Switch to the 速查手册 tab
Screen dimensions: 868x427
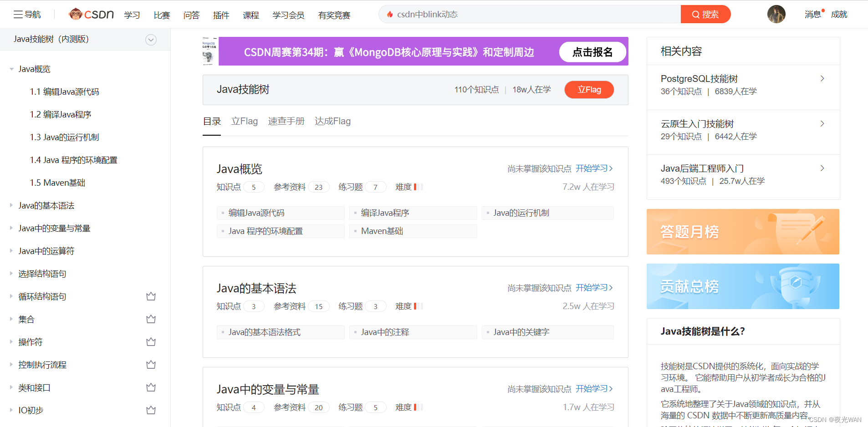(x=286, y=121)
